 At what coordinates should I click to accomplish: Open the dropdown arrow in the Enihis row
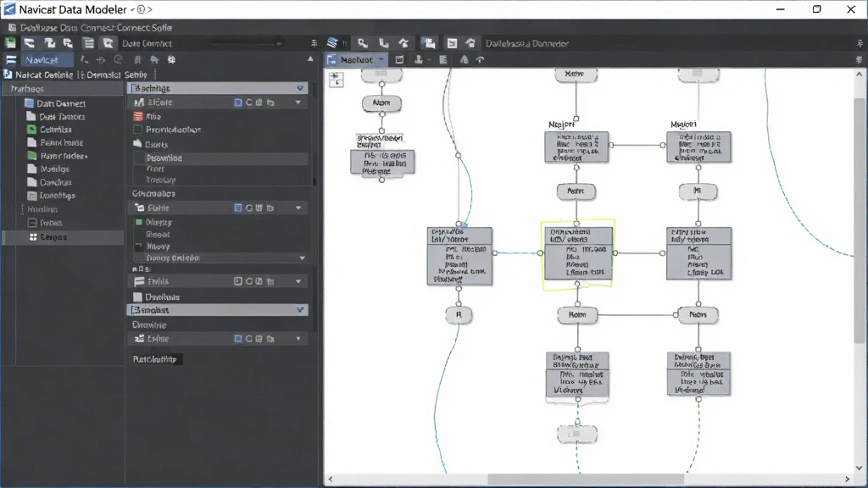coord(298,281)
